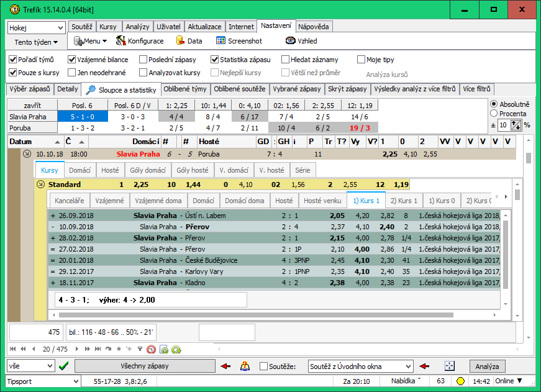The image size is (541, 392).
Task: Click the tolerance value field showing 10
Action: (503, 125)
